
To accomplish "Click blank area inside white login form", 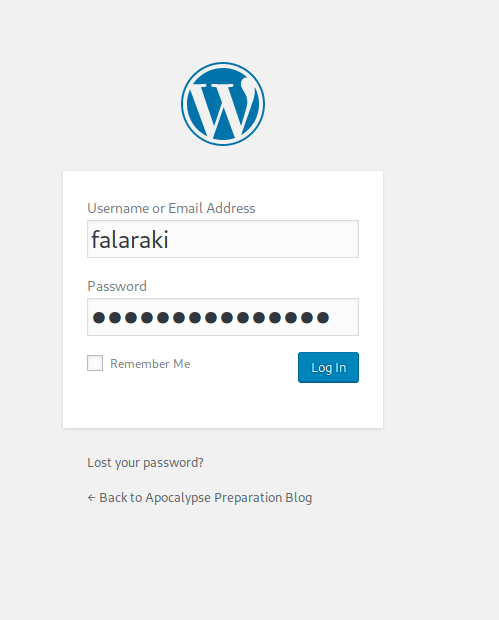I will [223, 405].
